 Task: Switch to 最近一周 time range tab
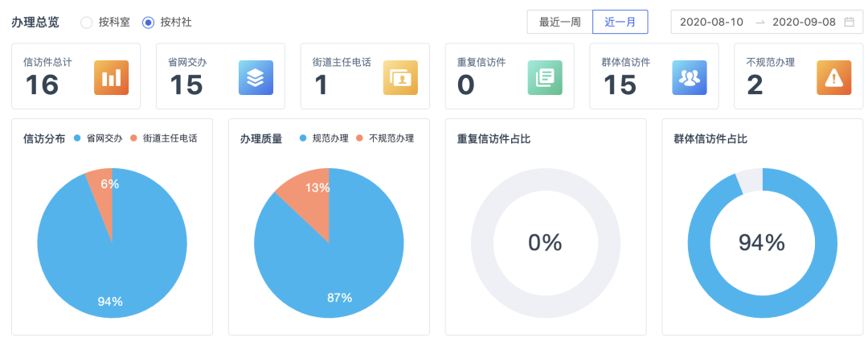(x=559, y=23)
